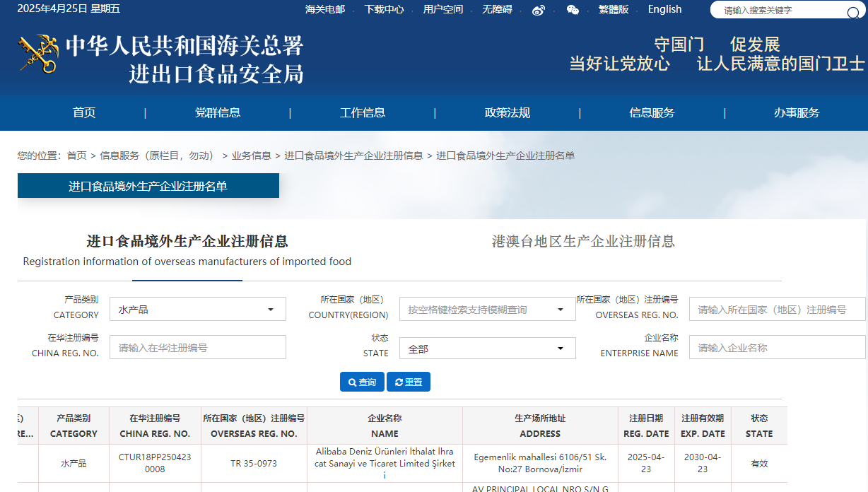Open the 下载中心 download center link
This screenshot has height=492, width=868.
coord(384,9)
